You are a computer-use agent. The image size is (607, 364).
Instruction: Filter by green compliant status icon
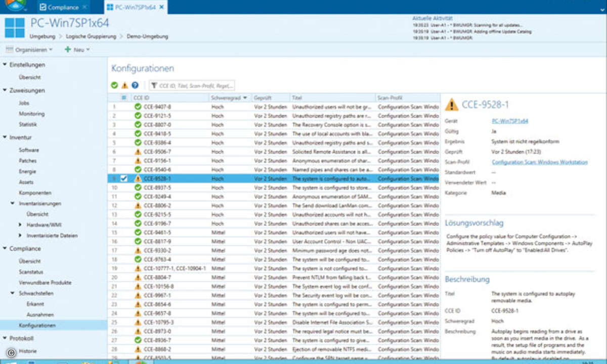click(115, 85)
